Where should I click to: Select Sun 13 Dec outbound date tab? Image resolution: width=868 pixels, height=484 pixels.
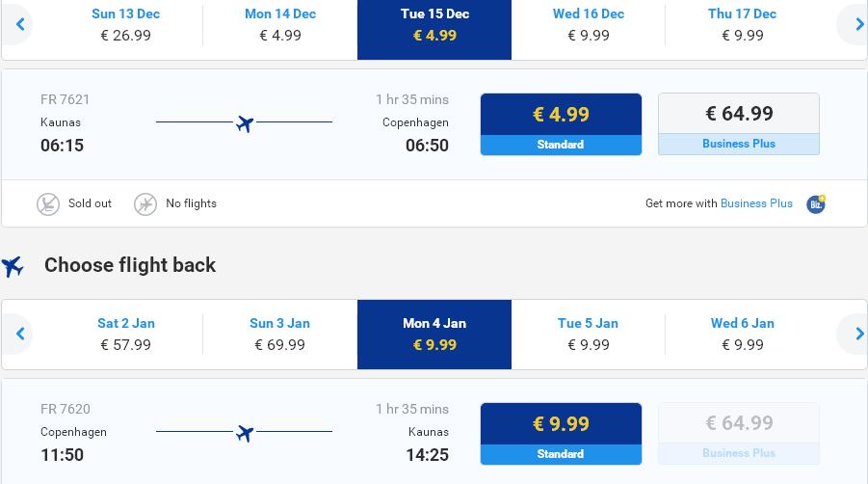pyautogui.click(x=125, y=25)
